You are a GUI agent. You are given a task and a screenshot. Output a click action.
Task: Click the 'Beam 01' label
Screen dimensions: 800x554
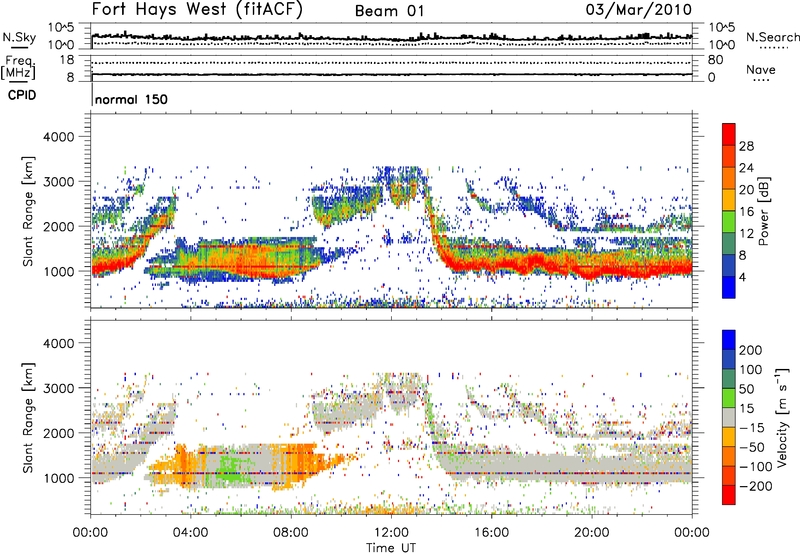click(389, 11)
